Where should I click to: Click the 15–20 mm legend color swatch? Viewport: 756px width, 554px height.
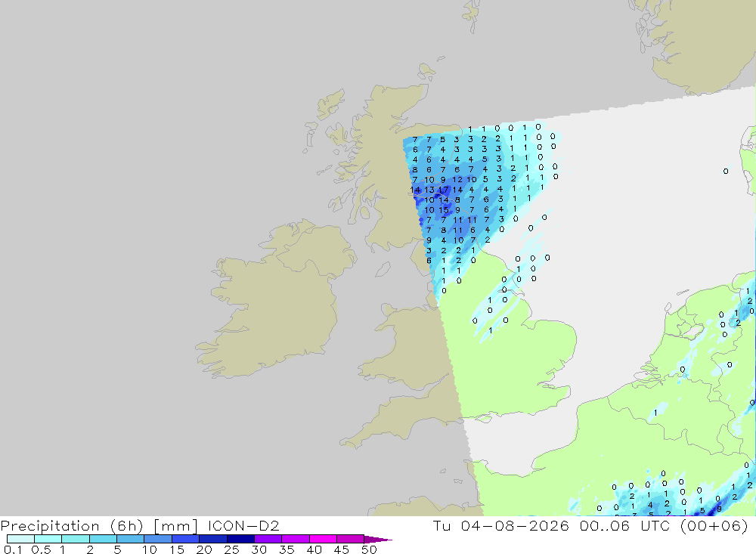point(185,539)
